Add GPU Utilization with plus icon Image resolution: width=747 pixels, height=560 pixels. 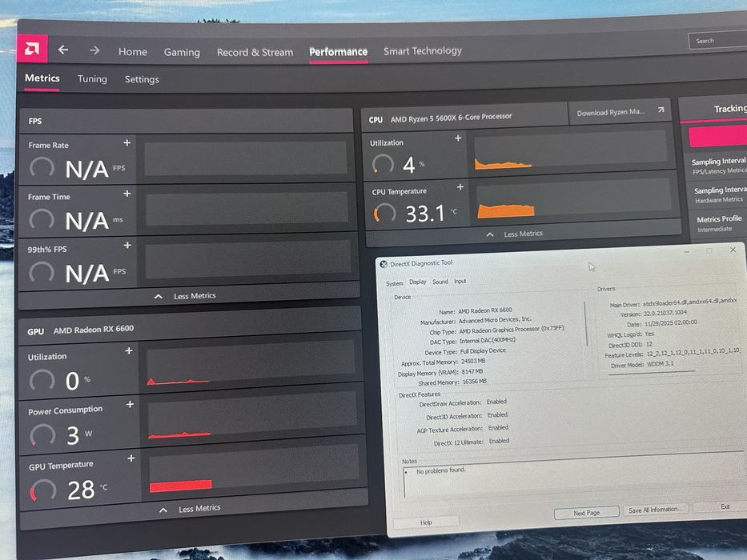coord(129,350)
